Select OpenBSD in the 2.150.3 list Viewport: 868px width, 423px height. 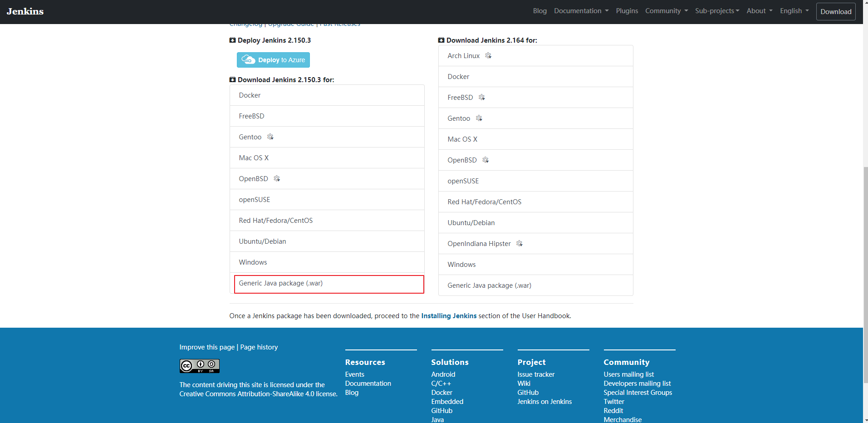[x=327, y=179]
